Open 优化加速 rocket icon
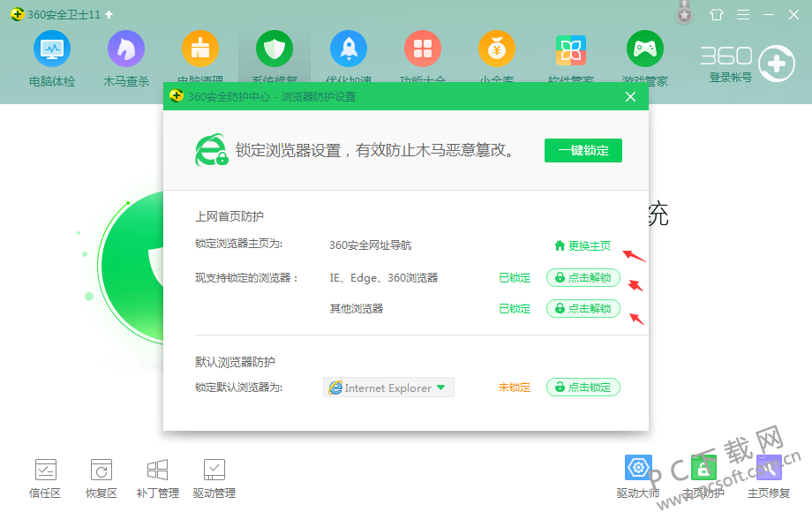This screenshot has height=512, width=812. [349, 49]
